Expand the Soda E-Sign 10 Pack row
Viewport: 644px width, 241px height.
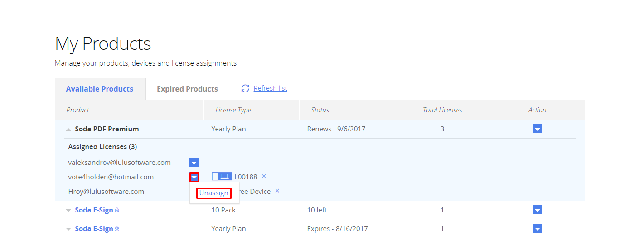point(68,210)
